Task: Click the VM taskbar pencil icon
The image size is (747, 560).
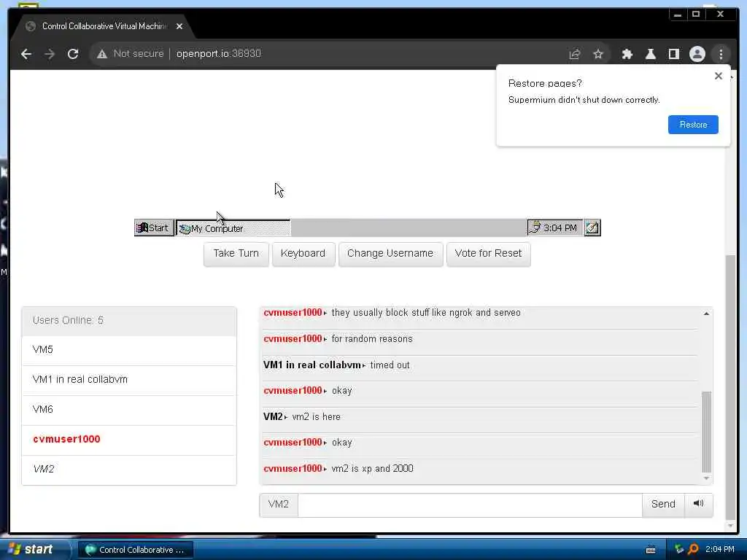Action: (x=592, y=227)
